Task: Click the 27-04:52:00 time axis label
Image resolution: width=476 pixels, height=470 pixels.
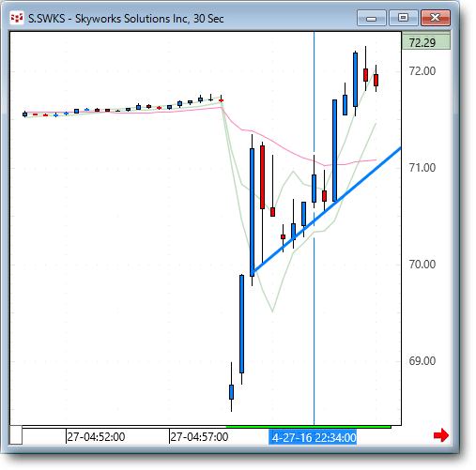Action: (x=96, y=437)
